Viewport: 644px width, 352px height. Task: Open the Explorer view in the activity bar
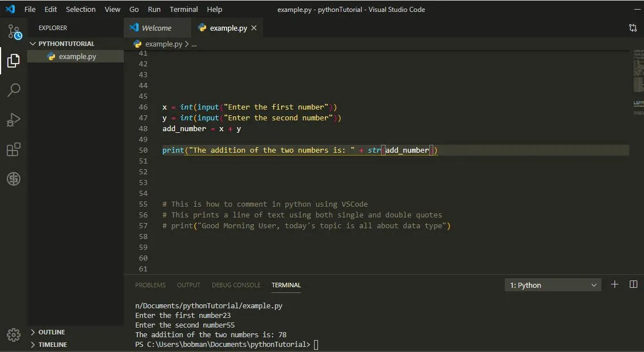point(14,61)
